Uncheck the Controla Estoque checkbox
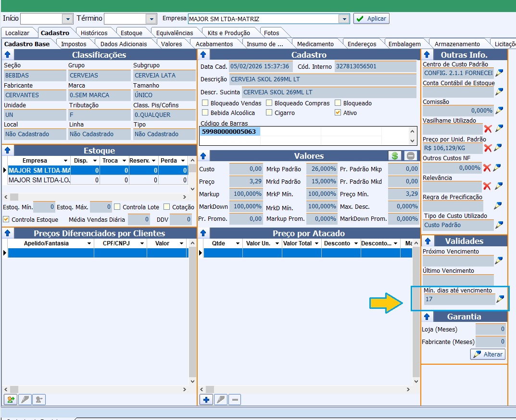 pos(6,219)
